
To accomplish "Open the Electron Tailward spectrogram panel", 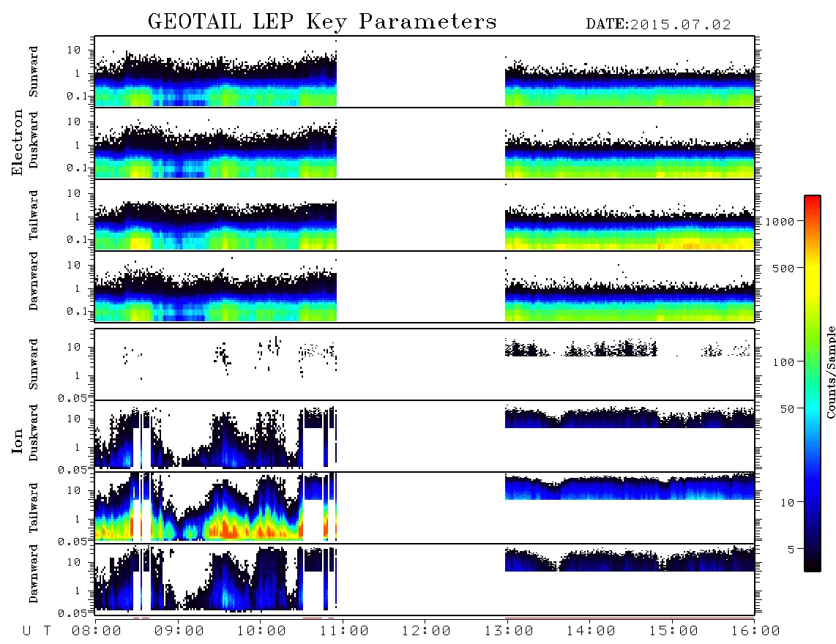I will tap(425, 215).
